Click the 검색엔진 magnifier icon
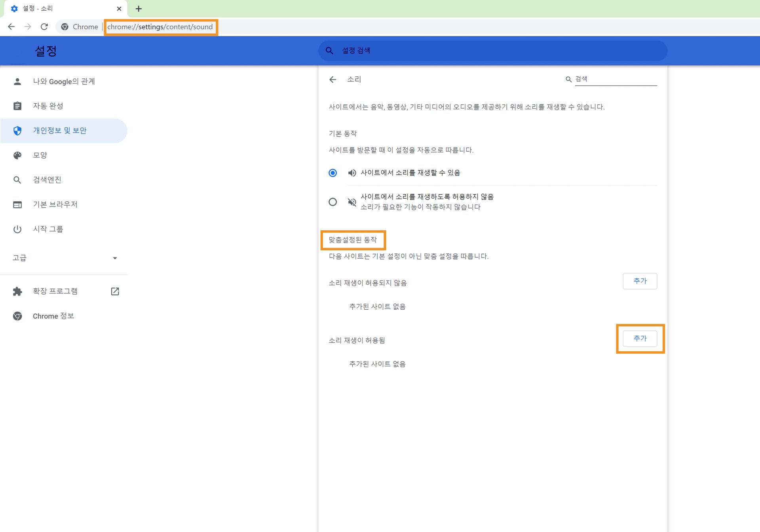760x532 pixels. [17, 180]
